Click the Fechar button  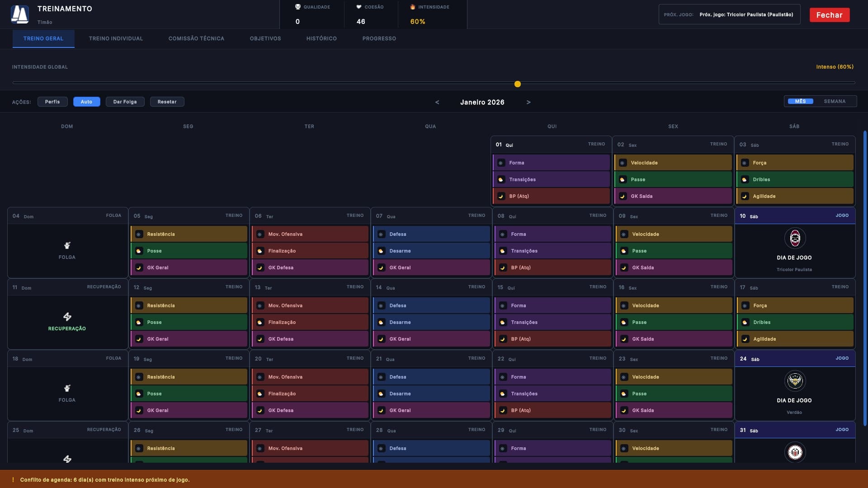click(x=830, y=15)
